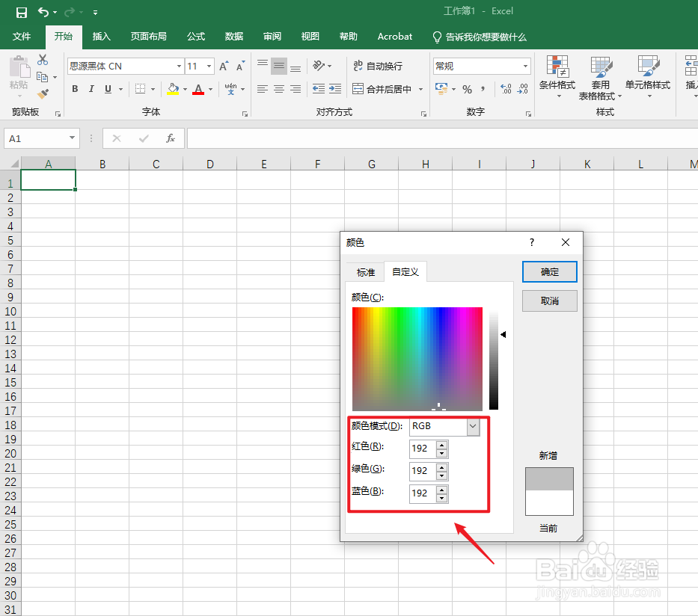Expand the Name Box dropdown arrow
This screenshot has height=616, width=698.
pos(72,138)
